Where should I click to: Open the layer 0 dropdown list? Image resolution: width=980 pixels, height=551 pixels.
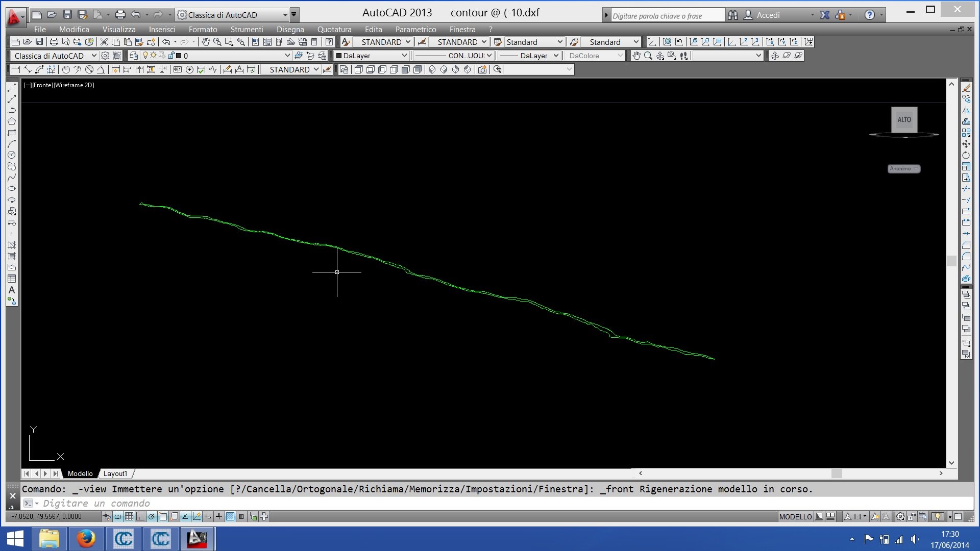(x=287, y=56)
